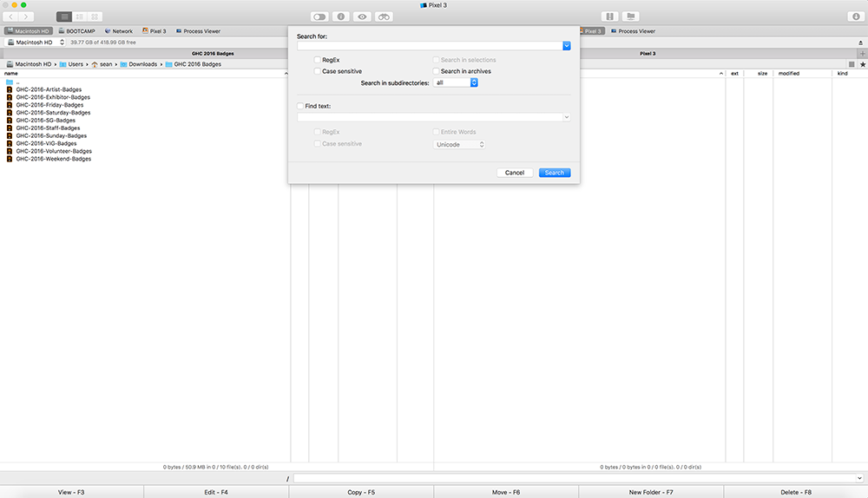The width and height of the screenshot is (868, 498).
Task: Click the downloads arrow icon in toolbar
Action: (856, 16)
